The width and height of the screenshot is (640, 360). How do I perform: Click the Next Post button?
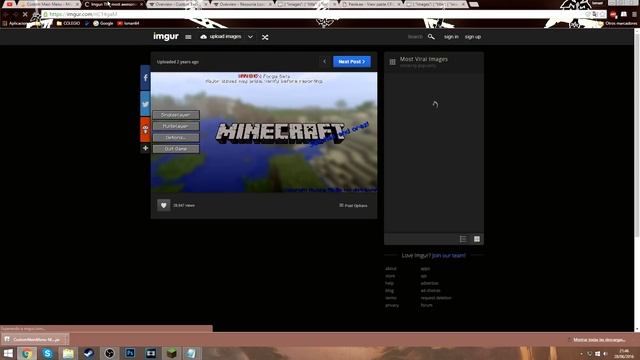[352, 62]
